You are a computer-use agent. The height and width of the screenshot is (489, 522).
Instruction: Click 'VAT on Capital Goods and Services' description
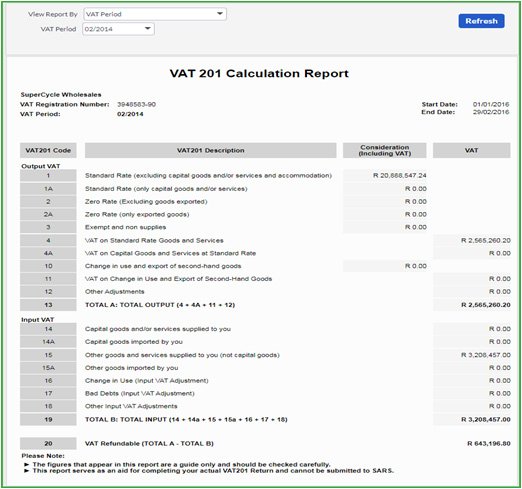(x=170, y=253)
